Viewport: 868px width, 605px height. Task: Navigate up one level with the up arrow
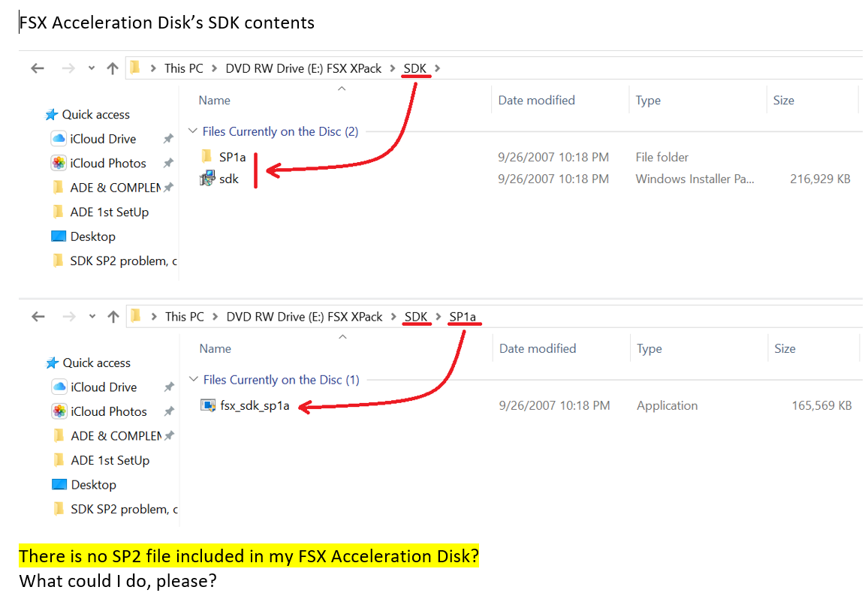(113, 68)
